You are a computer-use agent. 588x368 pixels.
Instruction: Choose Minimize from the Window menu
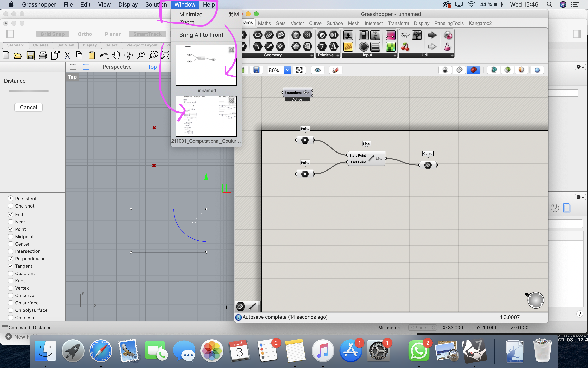[206, 14]
